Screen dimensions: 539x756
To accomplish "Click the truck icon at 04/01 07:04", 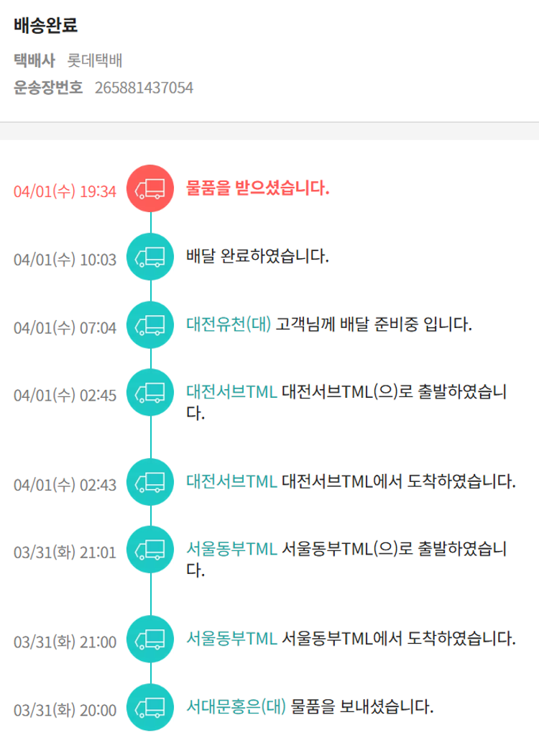I will (x=150, y=325).
